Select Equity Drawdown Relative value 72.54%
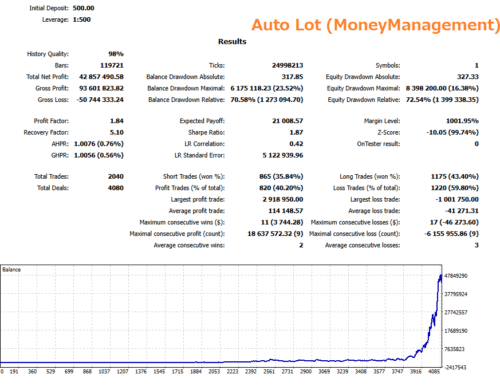The image size is (500, 390). pos(418,100)
